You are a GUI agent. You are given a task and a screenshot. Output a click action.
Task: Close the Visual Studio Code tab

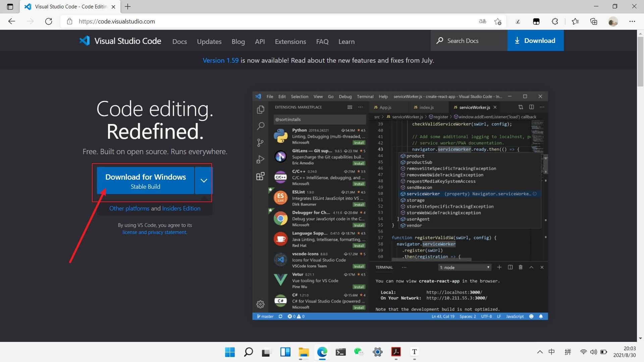pyautogui.click(x=113, y=7)
